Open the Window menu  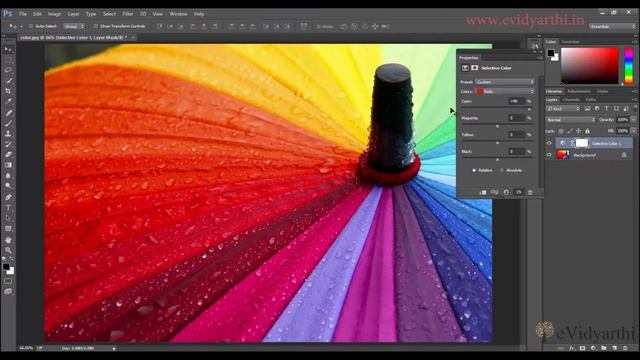tap(178, 14)
